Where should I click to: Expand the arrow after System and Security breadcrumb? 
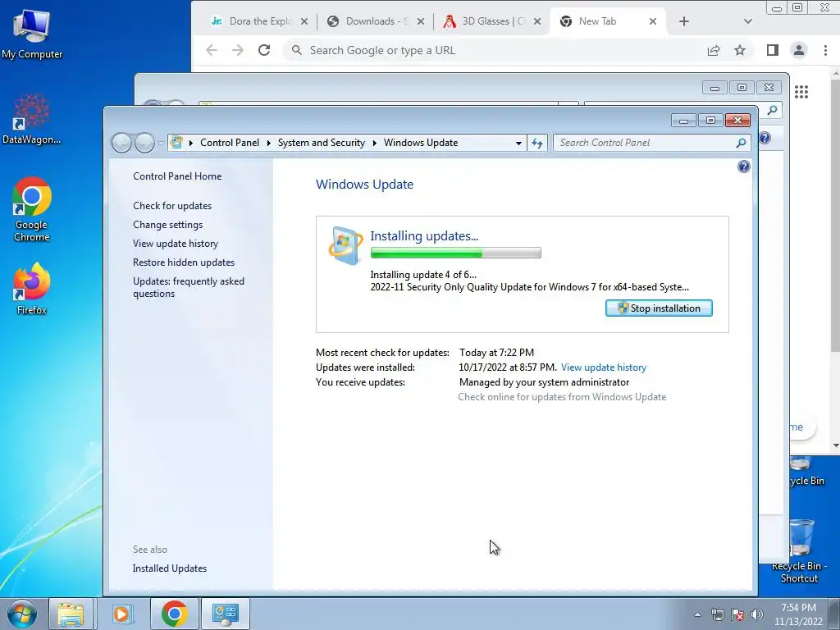pyautogui.click(x=374, y=143)
